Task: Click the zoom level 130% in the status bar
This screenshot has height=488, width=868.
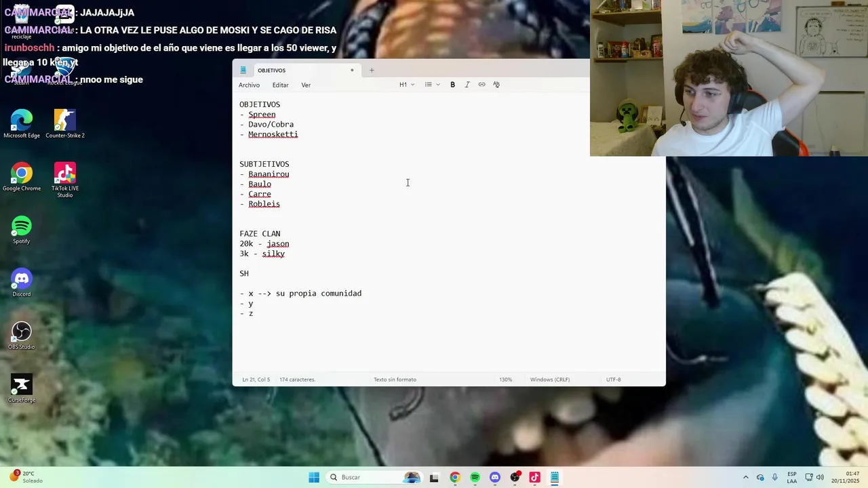Action: tap(506, 380)
